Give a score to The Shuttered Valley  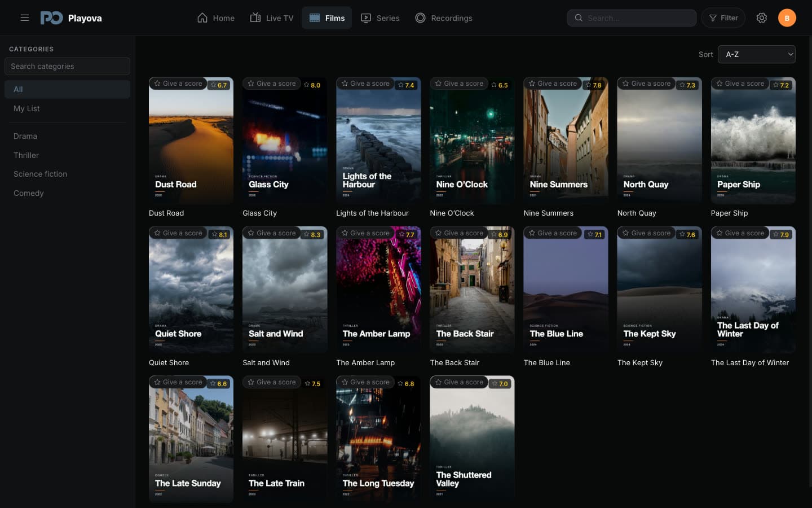459,382
